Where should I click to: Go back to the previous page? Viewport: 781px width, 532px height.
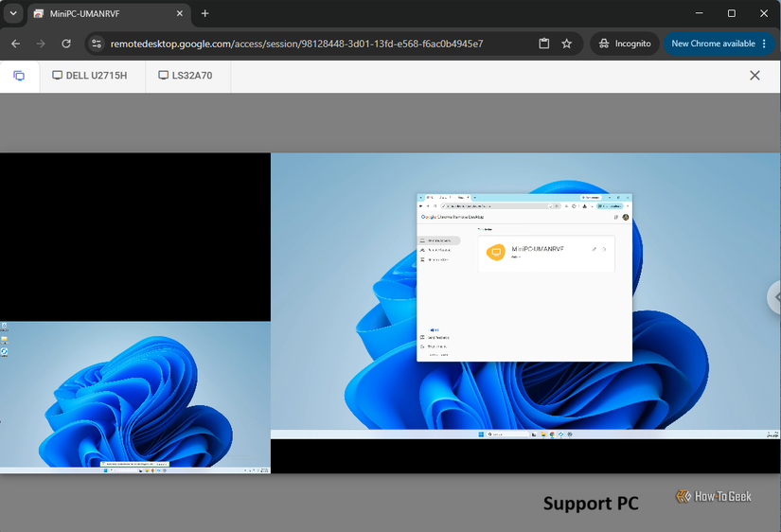click(x=15, y=44)
